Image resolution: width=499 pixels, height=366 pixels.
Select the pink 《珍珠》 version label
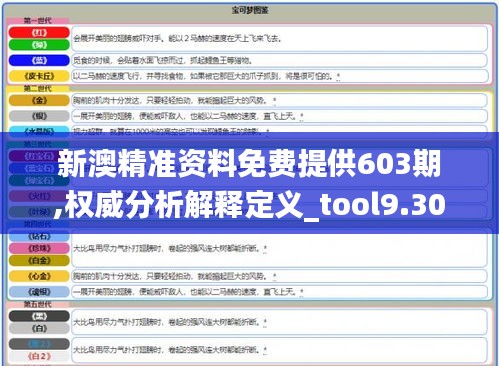click(39, 248)
